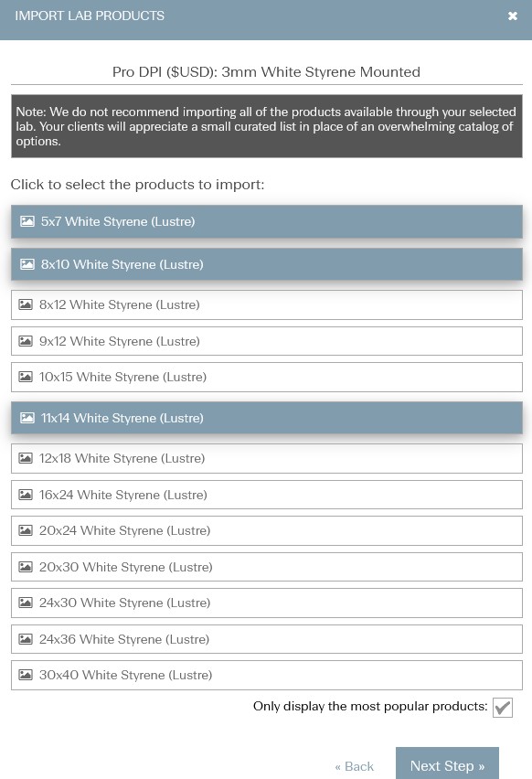Uncheck 'Only display the most popular products'
The width and height of the screenshot is (532, 779).
[x=502, y=708]
